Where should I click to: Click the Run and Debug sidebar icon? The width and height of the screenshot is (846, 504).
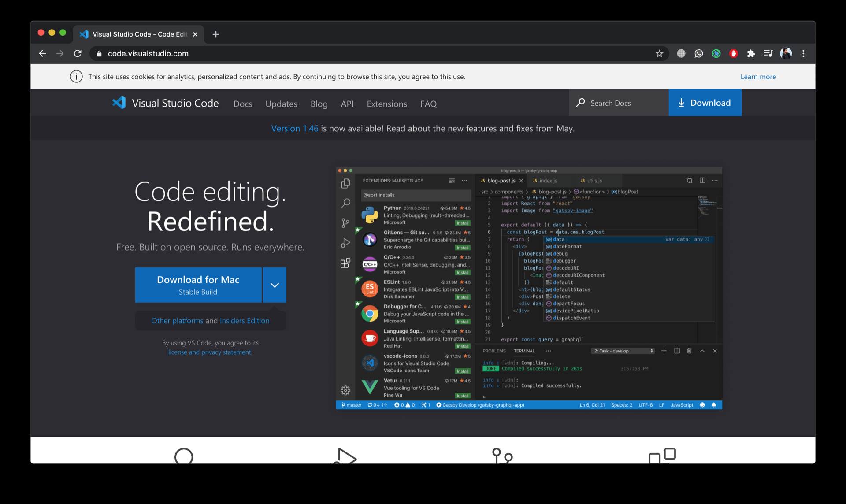pos(345,242)
